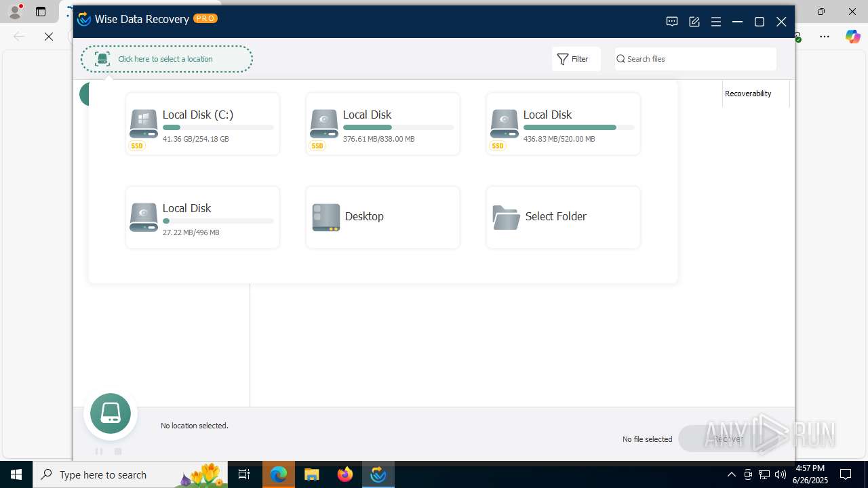This screenshot has height=488, width=868.
Task: Click the 41.36 GB/254.18 GB size text
Action: point(196,139)
